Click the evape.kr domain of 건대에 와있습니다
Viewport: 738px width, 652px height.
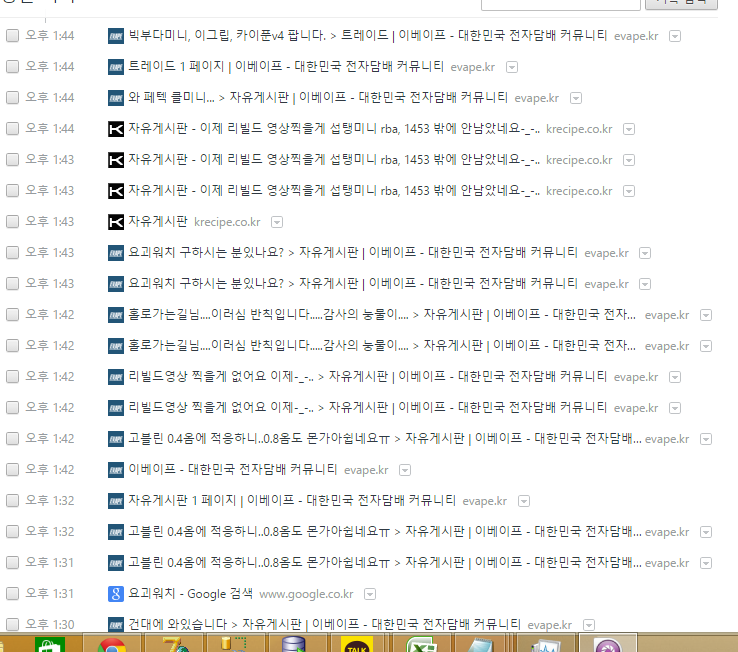pos(549,625)
